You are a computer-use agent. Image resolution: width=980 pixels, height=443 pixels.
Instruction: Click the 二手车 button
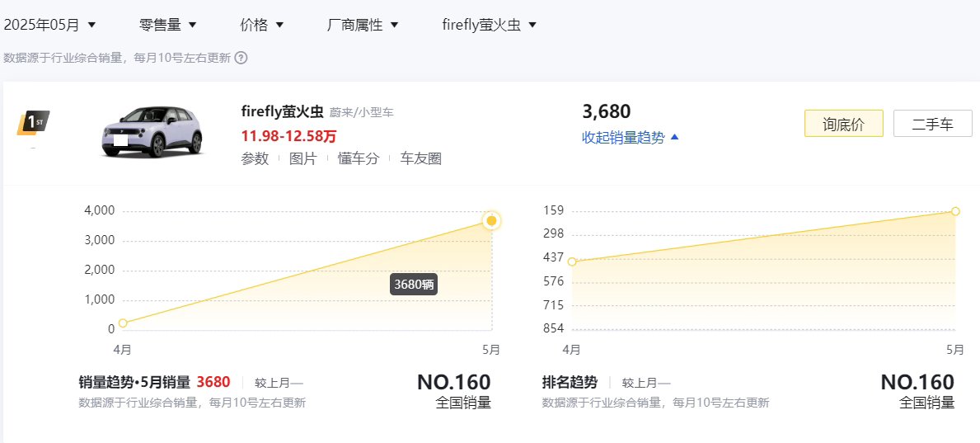coord(932,123)
